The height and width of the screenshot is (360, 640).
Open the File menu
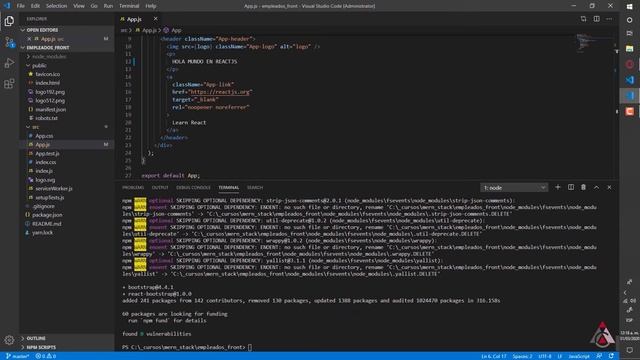pos(20,6)
